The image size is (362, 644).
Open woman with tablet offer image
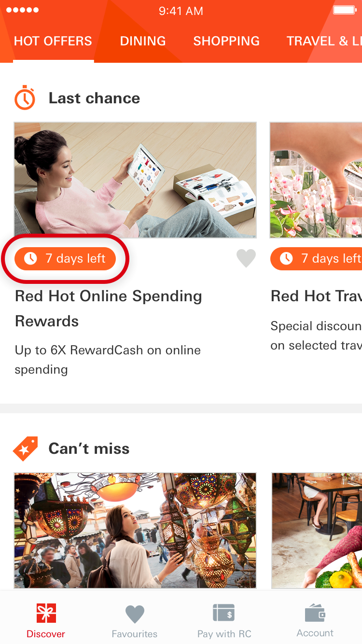click(x=135, y=180)
